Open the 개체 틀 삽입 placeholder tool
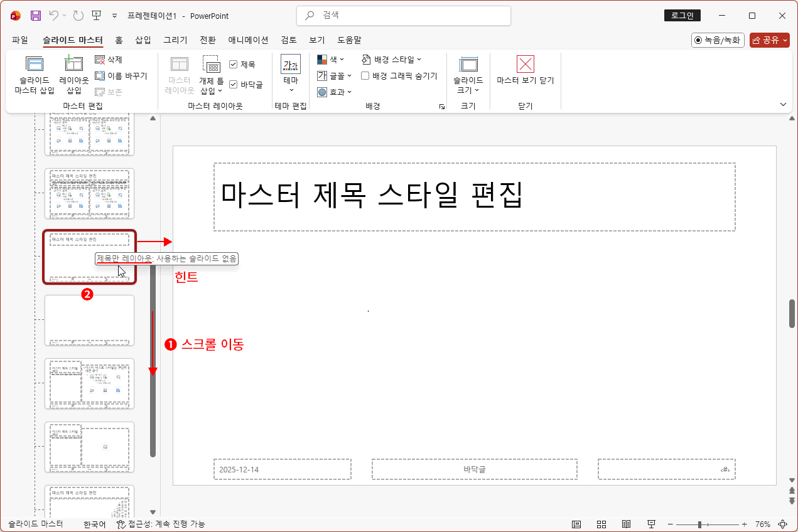This screenshot has width=798, height=532. click(212, 74)
